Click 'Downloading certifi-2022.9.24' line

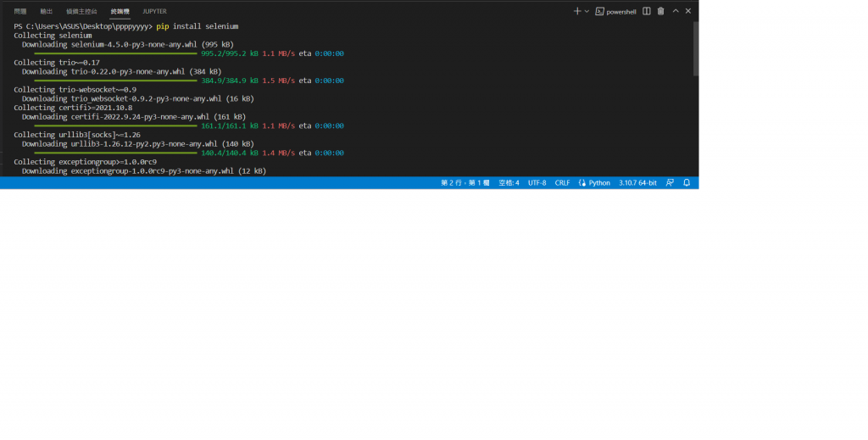[134, 117]
